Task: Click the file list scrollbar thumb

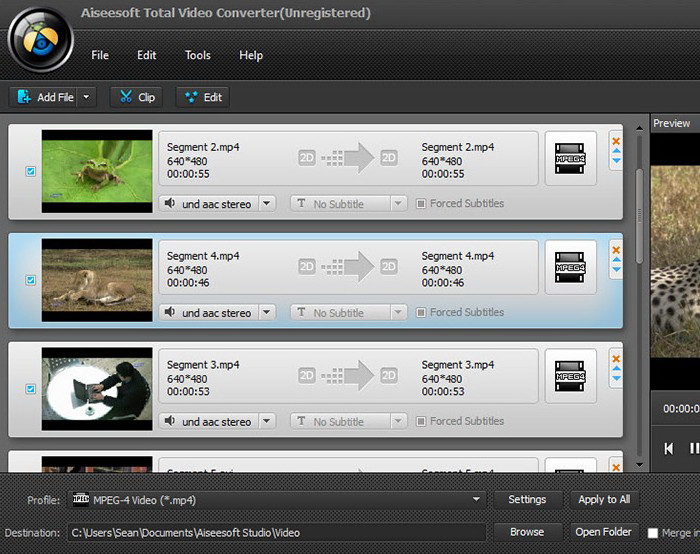Action: 639,216
